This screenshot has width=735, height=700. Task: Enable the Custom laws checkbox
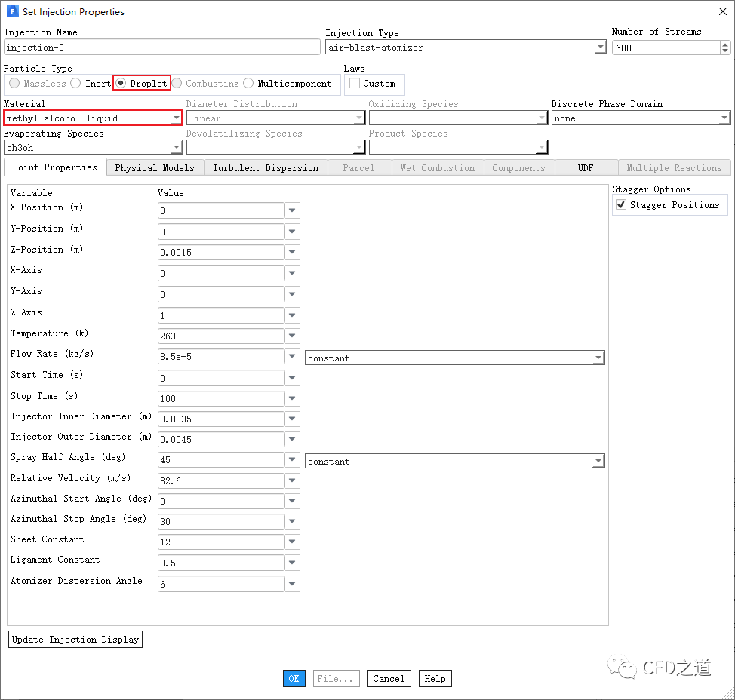355,84
